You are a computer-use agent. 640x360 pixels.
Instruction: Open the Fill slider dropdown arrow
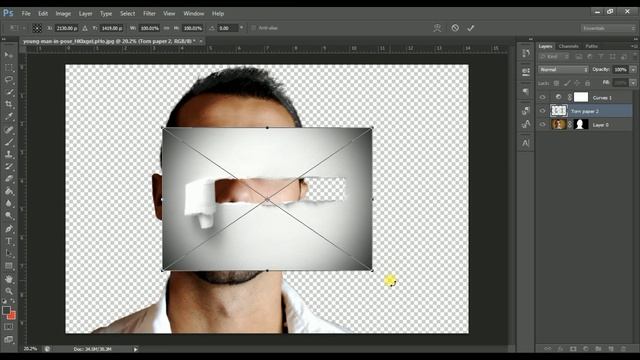point(633,83)
